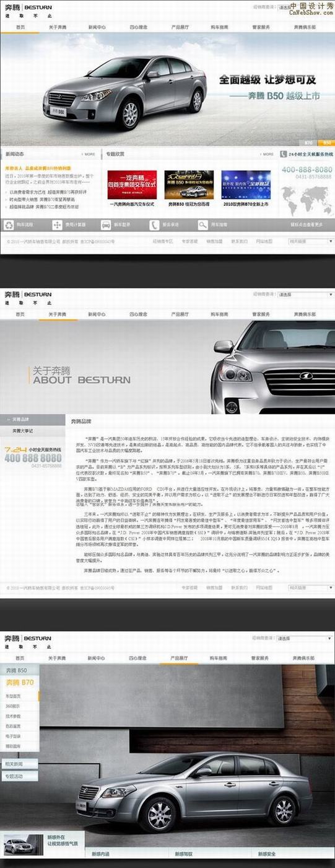
Task: Click 专题活动 button on the B70 product page
Action: coord(19,776)
